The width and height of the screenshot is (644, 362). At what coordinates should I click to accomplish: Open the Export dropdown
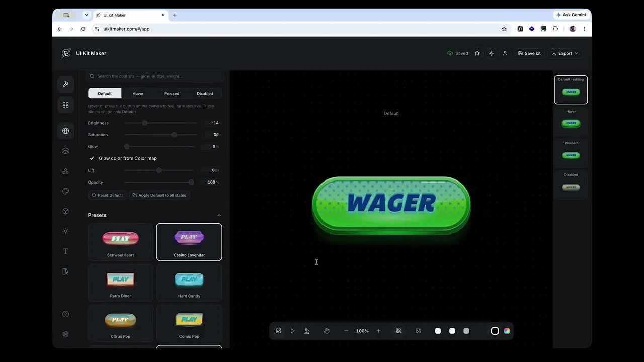point(565,53)
